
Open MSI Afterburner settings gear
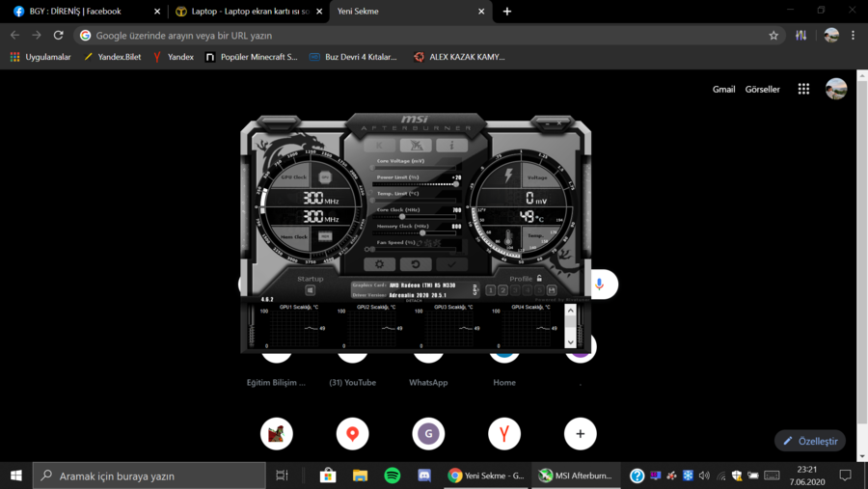379,264
